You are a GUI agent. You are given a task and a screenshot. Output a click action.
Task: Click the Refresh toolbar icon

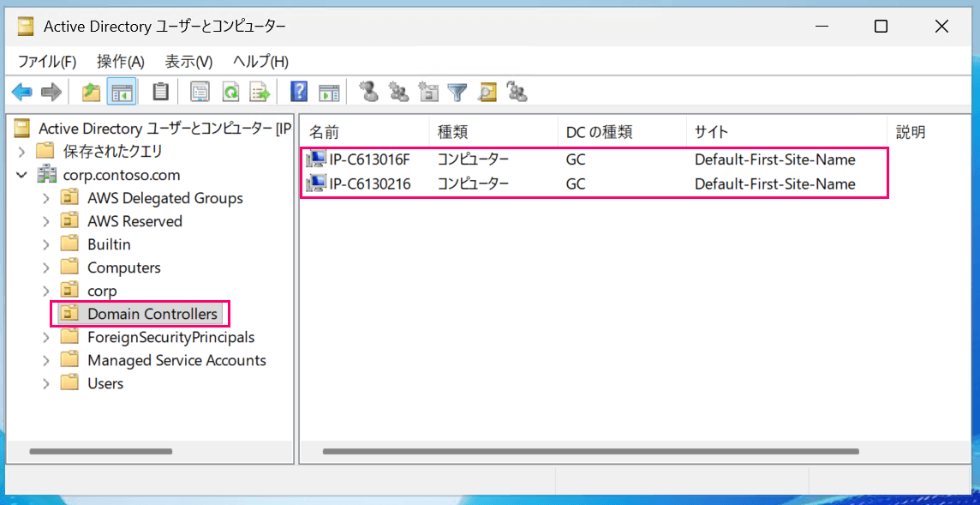click(231, 93)
